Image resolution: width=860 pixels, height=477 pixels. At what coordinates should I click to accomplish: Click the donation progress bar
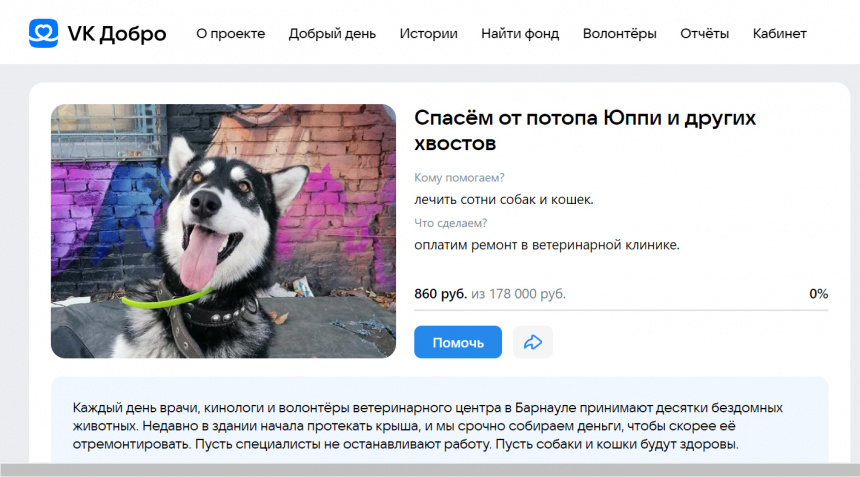(x=621, y=310)
